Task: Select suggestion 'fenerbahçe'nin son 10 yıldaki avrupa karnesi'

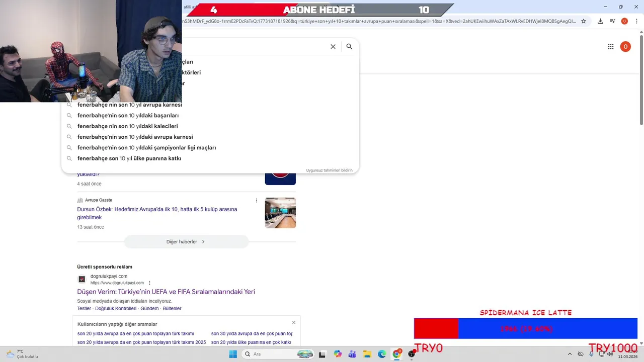Action: tap(135, 137)
